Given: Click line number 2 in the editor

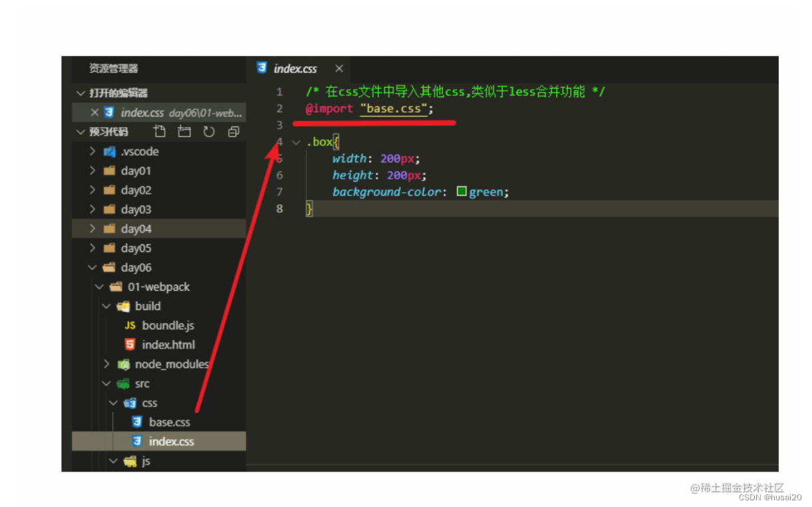Looking at the screenshot, I should pyautogui.click(x=279, y=108).
